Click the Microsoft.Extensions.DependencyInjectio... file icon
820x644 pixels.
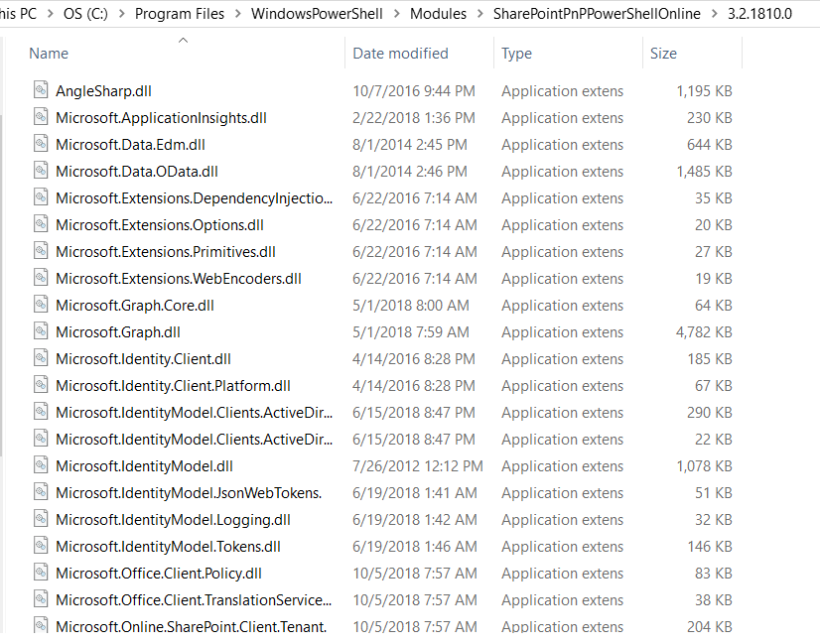tap(41, 197)
